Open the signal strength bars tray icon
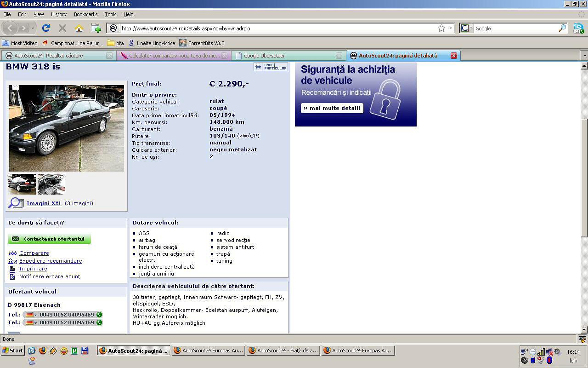The width and height of the screenshot is (588, 368). tap(541, 352)
